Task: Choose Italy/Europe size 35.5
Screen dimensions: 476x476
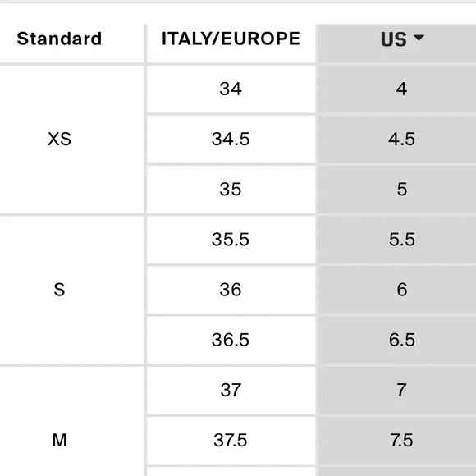Action: pos(231,240)
